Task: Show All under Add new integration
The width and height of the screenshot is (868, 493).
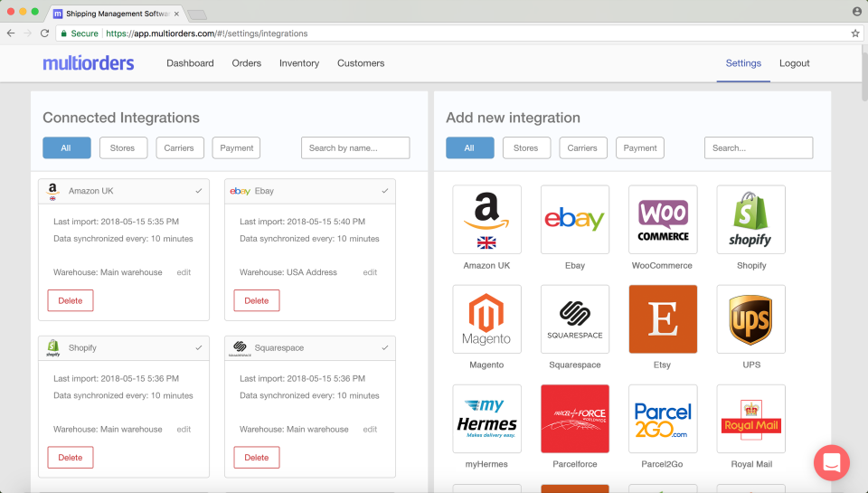Action: pos(469,148)
